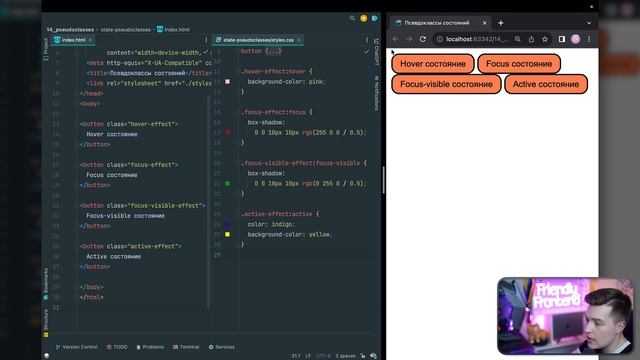Open the Notifications side panel
The image size is (640, 360).
pos(376,93)
